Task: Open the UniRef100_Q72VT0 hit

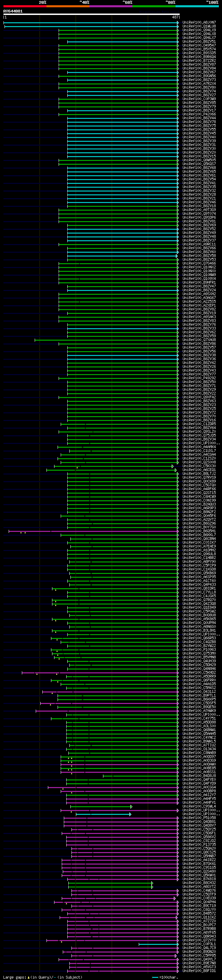Action: pos(199,940)
